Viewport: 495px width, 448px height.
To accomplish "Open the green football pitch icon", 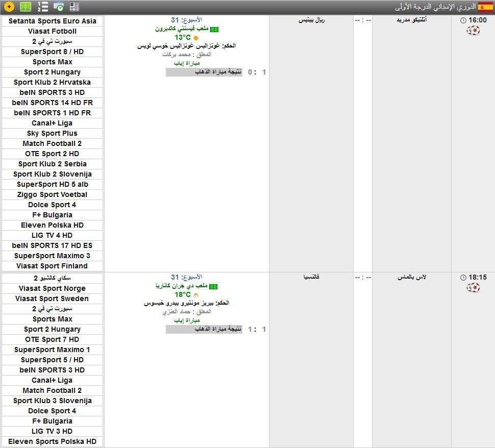I will (26, 7).
